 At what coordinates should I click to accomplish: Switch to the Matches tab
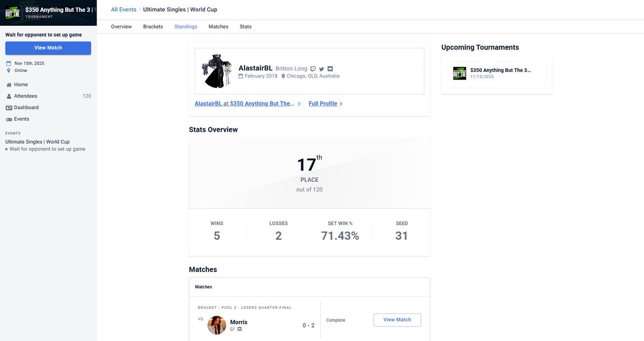[218, 27]
